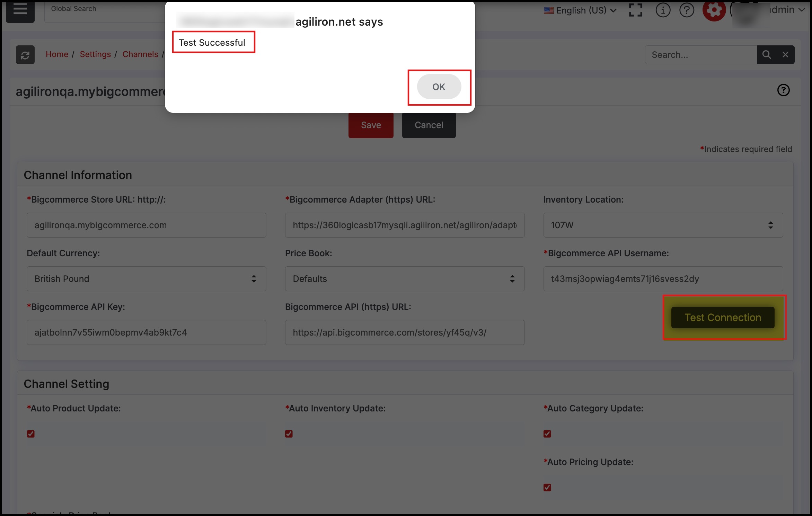Toggle Auto Product Update checkbox
This screenshot has width=812, height=516.
click(x=31, y=434)
